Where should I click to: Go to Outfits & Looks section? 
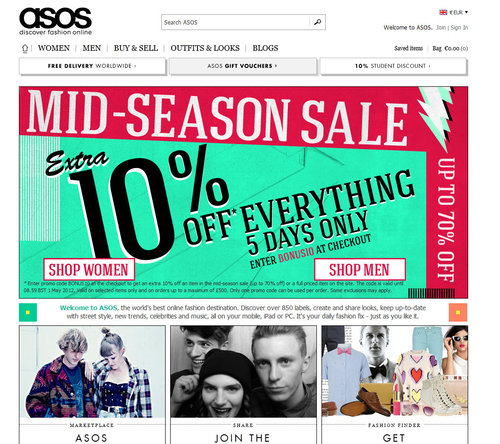(205, 48)
